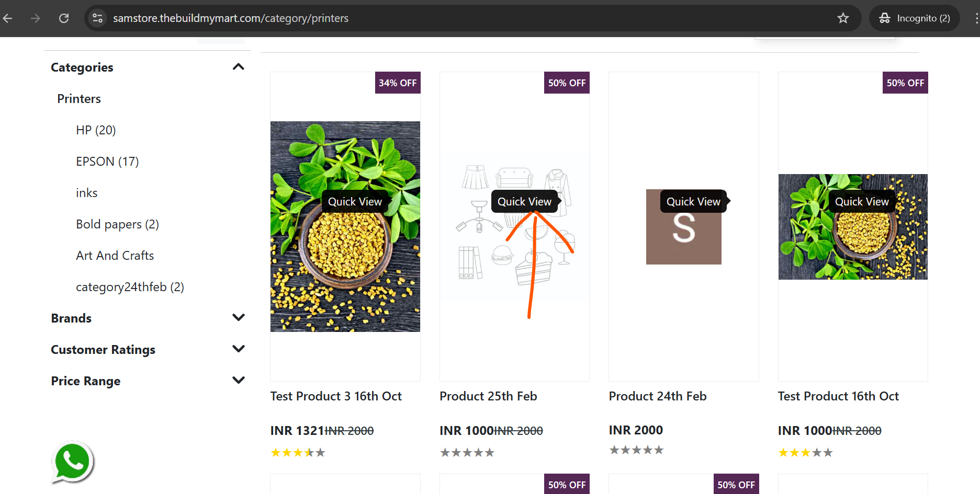Click Test Product 3 16th Oct image

[x=345, y=226]
